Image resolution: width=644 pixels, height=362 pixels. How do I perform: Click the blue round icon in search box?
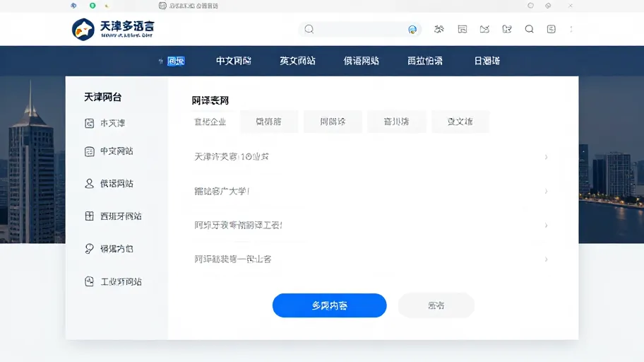tap(412, 29)
